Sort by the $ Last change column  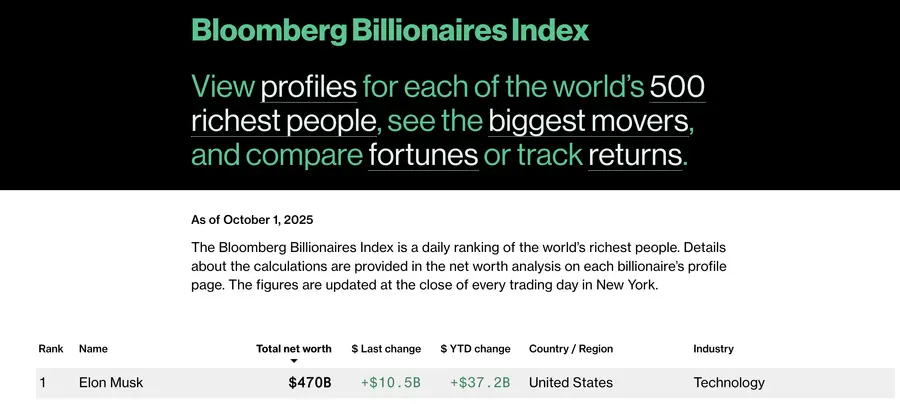point(386,349)
